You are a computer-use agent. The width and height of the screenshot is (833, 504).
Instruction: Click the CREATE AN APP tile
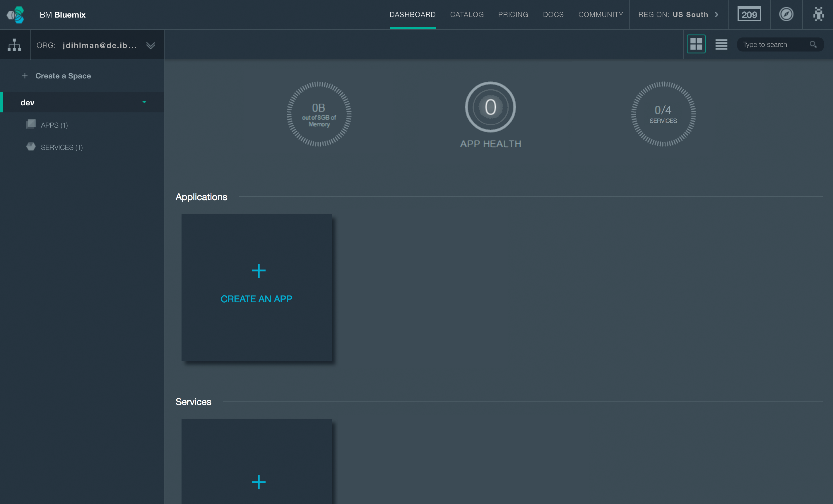(x=256, y=287)
